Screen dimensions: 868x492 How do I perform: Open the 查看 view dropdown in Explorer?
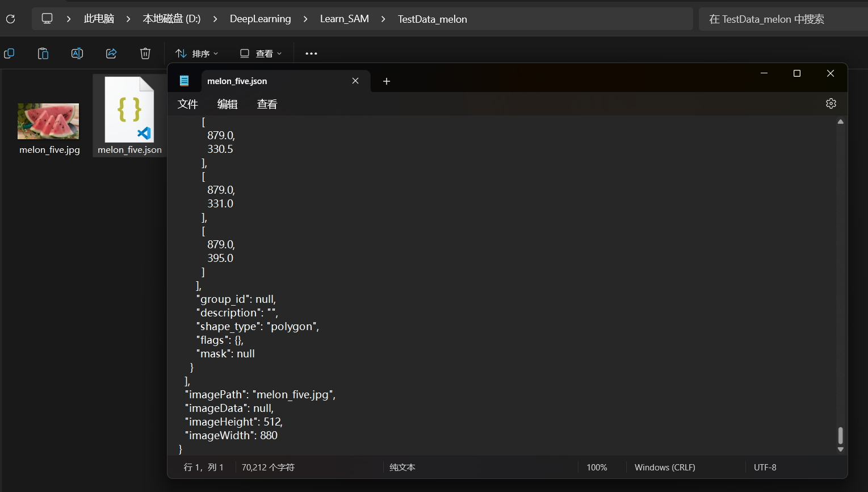tap(261, 53)
